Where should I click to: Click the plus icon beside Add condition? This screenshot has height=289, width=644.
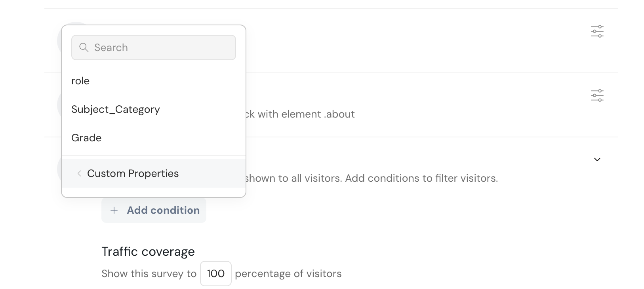(x=114, y=210)
